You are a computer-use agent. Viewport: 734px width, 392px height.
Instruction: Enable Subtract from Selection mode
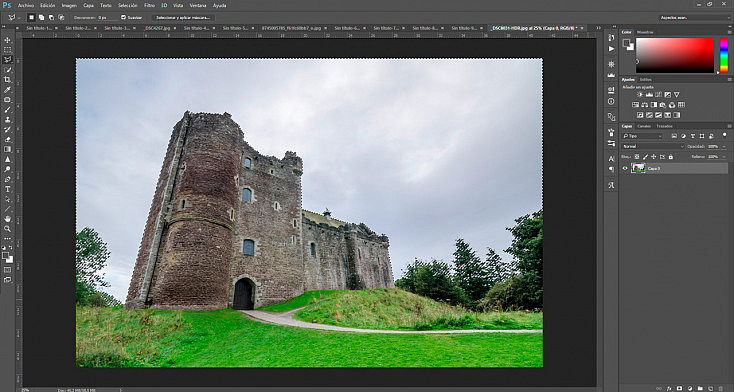(51, 17)
